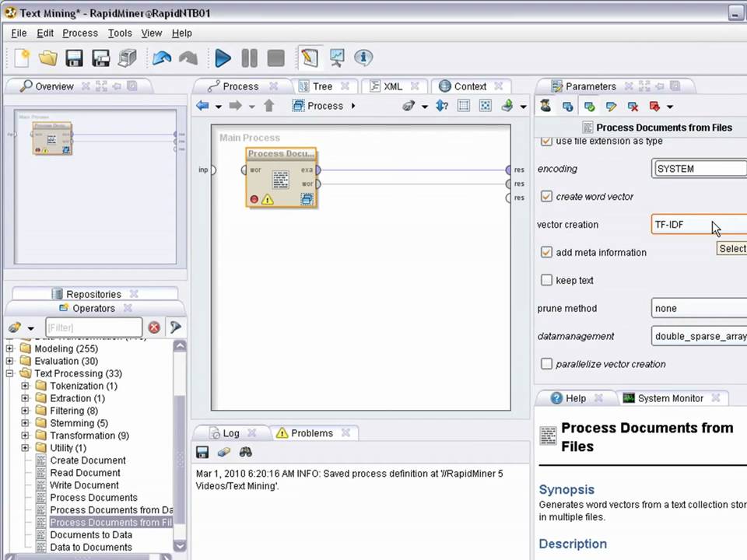
Task: Click the red delete icon in Parameters toolbar
Action: 633,107
